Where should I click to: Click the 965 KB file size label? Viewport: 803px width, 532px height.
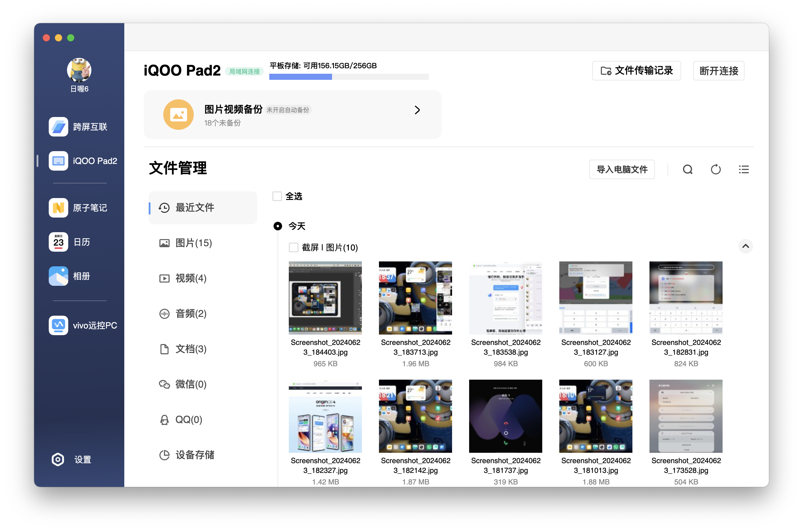pyautogui.click(x=325, y=364)
